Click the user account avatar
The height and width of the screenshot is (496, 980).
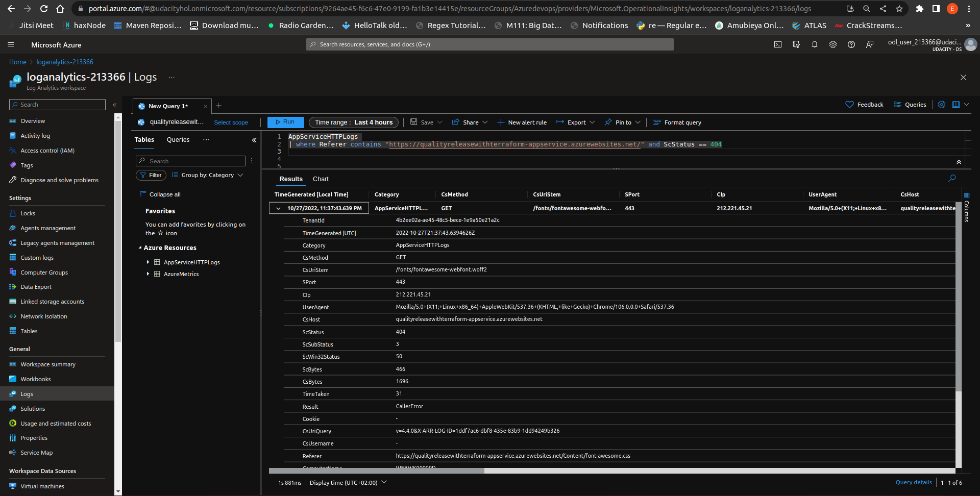[971, 45]
